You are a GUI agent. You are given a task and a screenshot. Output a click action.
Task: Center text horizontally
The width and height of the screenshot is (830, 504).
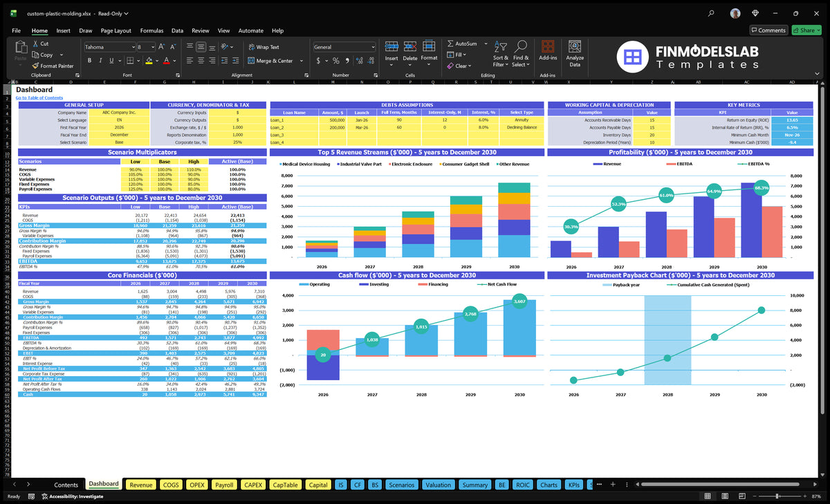(x=201, y=61)
